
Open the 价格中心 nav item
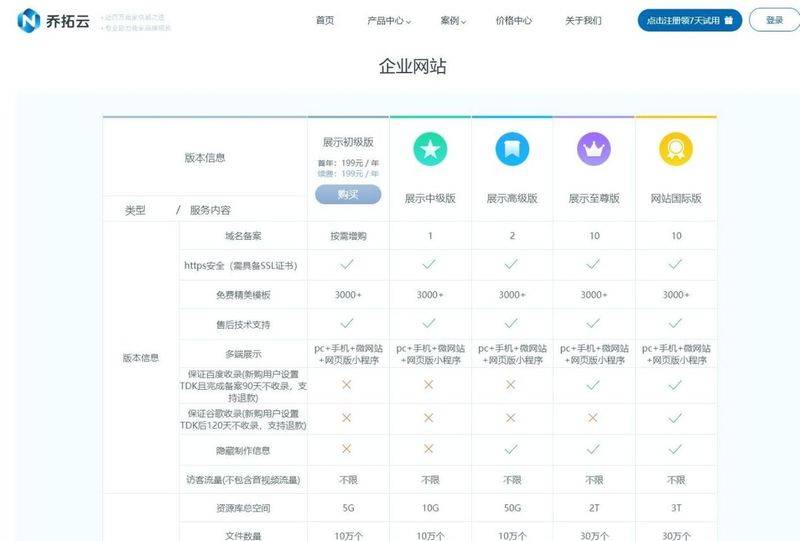[514, 21]
